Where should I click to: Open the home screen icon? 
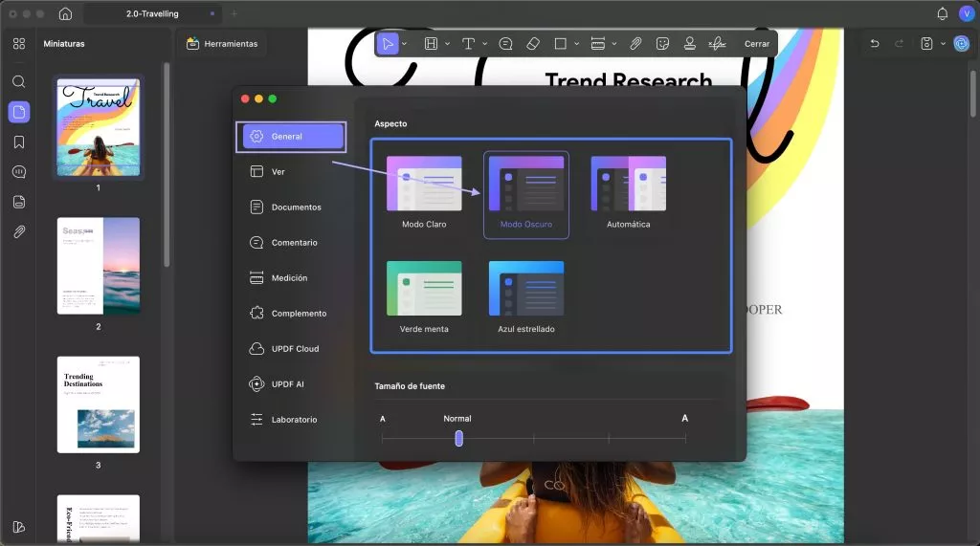point(65,13)
